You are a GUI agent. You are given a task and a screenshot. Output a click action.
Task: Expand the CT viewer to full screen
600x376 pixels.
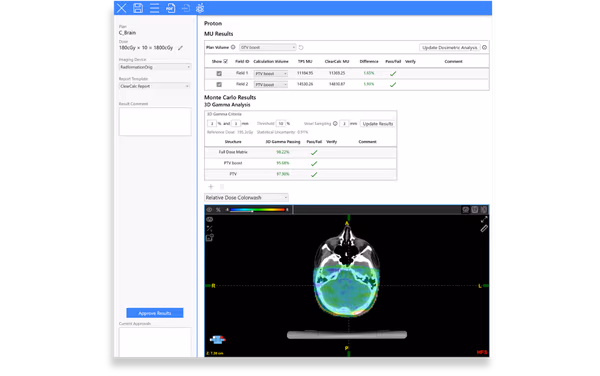(x=484, y=220)
